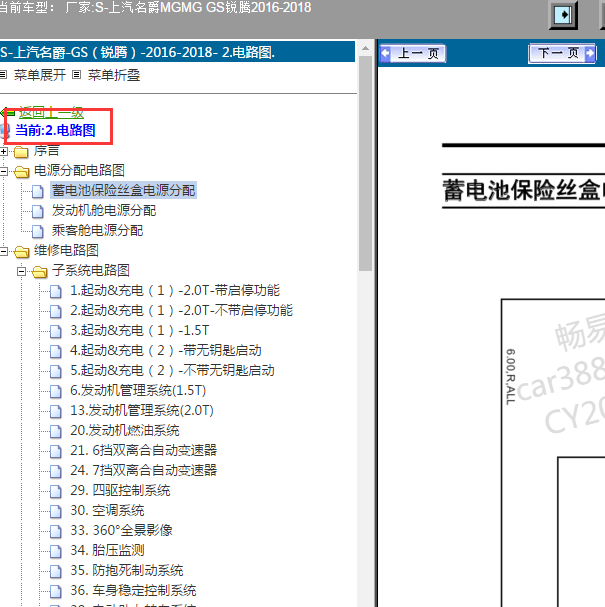Click page icon beside 13.发动机管理系统(2.0T)
The image size is (605, 607).
[56, 412]
